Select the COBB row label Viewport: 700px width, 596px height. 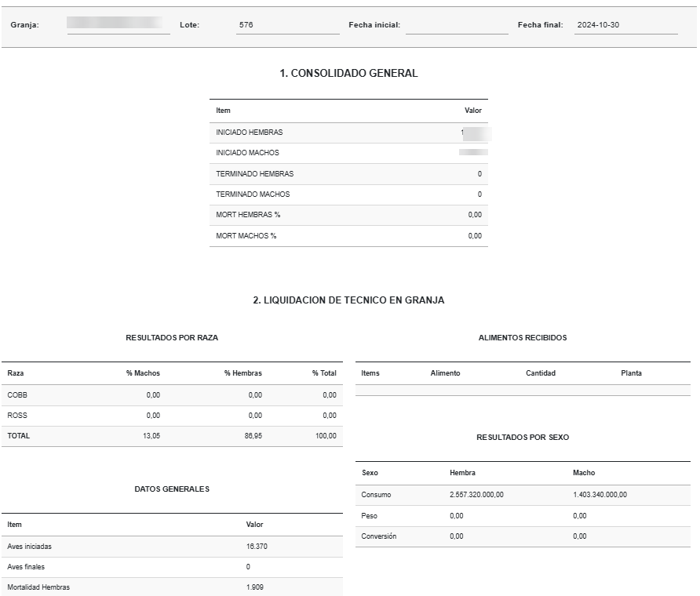click(17, 395)
